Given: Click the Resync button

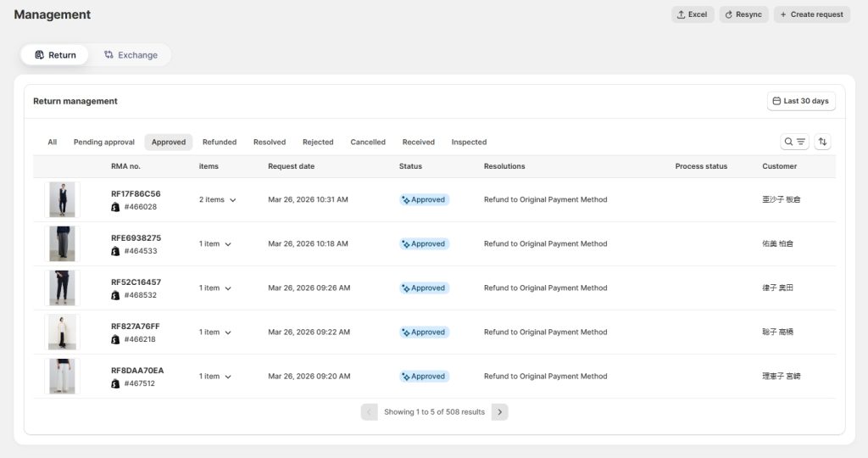Looking at the screenshot, I should [743, 14].
